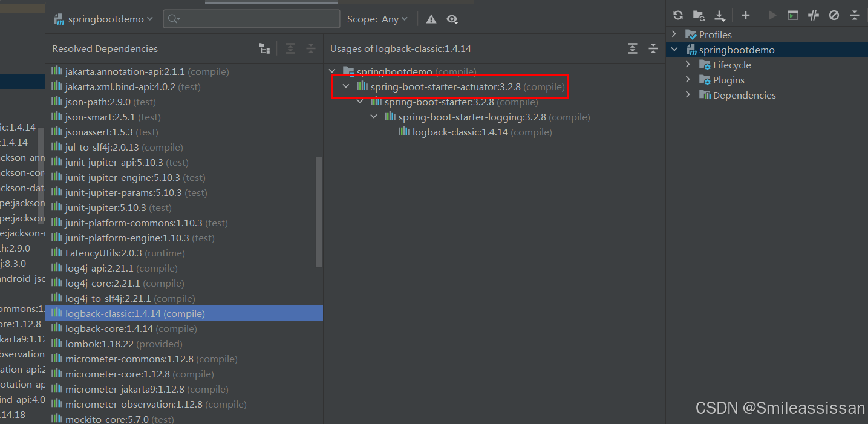
Task: Select Lifecycle folder icon
Action: point(705,65)
